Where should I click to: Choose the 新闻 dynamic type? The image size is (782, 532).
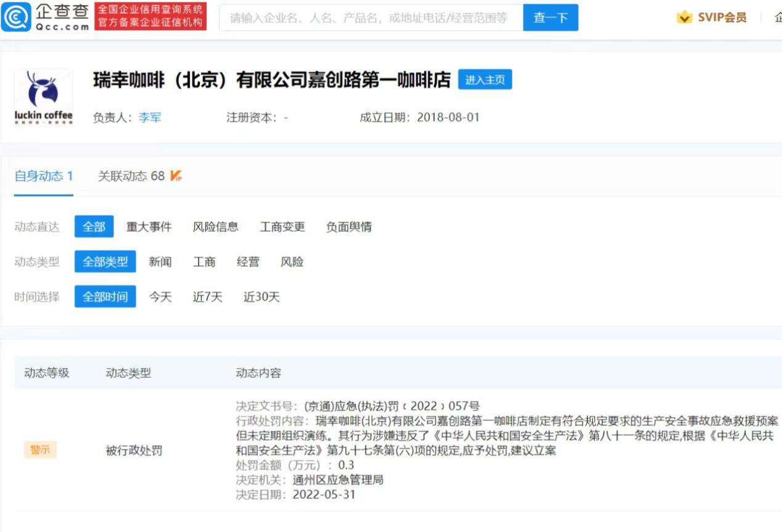click(x=160, y=261)
